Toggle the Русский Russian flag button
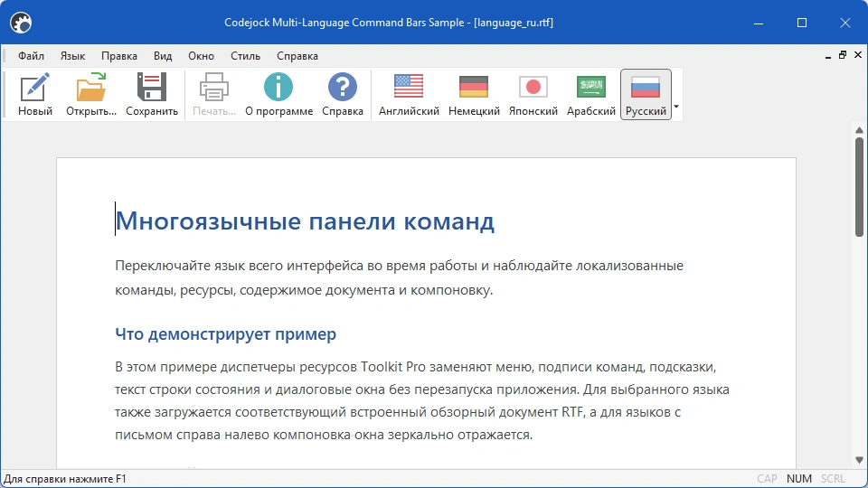Viewport: 868px width, 488px height. point(646,94)
